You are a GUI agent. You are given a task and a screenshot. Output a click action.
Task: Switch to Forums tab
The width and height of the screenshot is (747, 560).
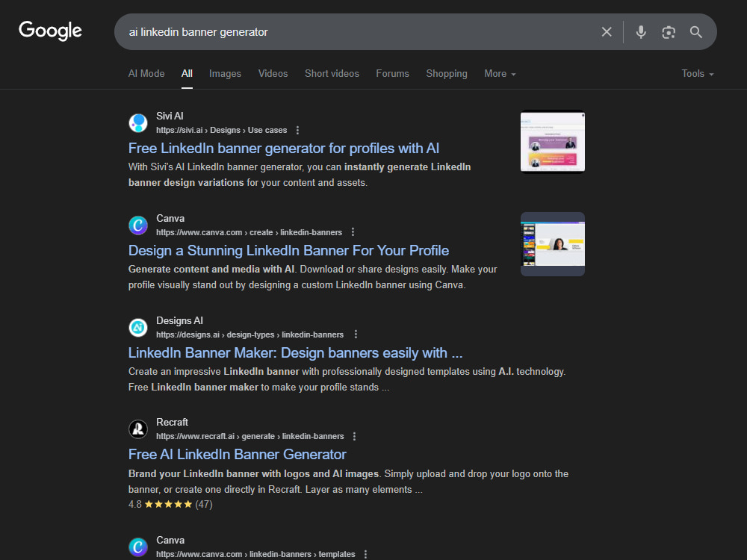[x=393, y=74]
